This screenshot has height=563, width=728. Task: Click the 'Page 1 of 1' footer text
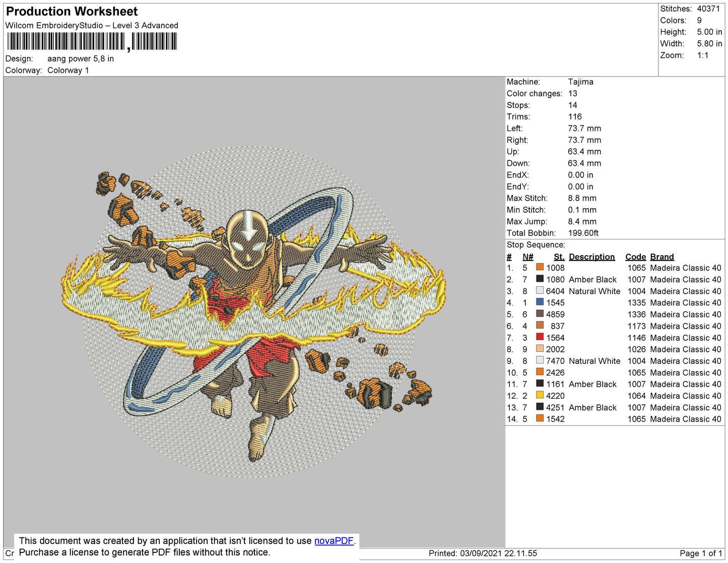click(x=701, y=553)
